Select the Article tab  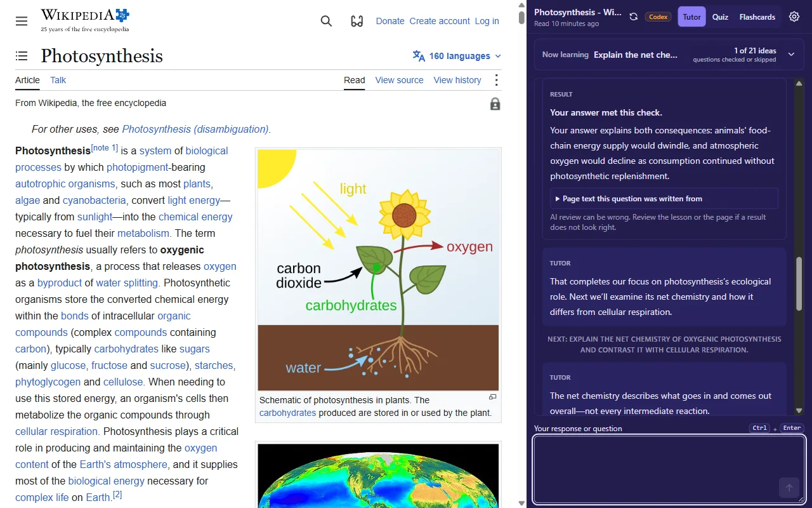(27, 80)
